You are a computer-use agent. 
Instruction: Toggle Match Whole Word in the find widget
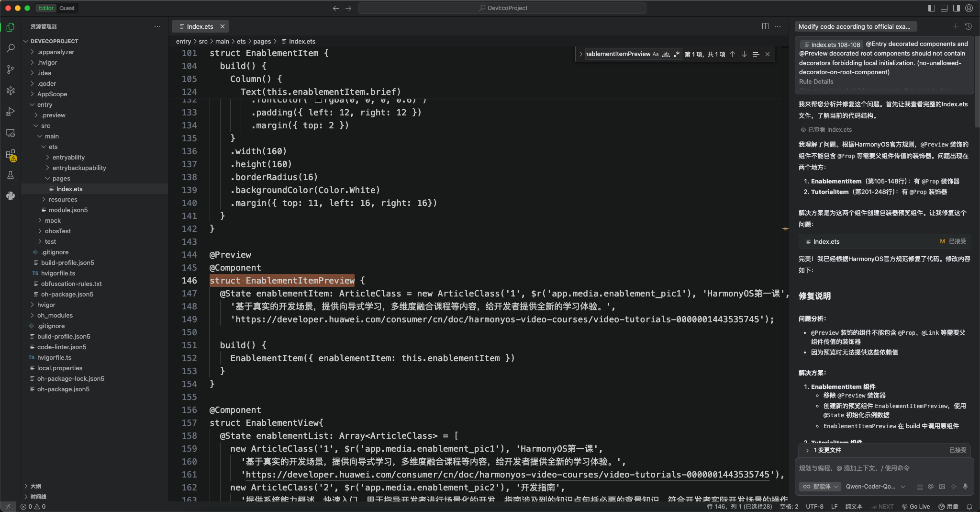666,54
